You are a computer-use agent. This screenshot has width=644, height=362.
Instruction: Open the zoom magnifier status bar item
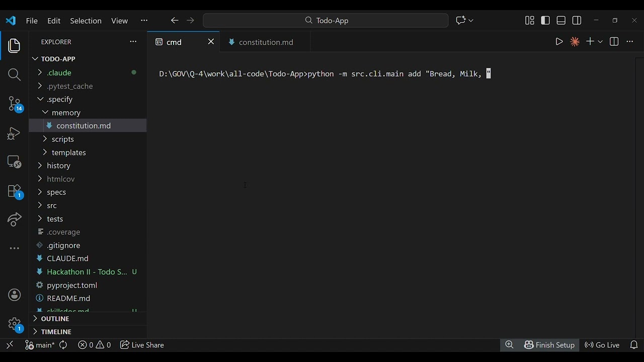[x=509, y=345]
